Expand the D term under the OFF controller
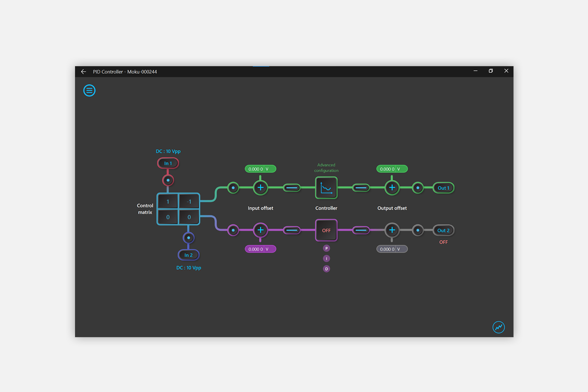The image size is (588, 392). coord(326,269)
